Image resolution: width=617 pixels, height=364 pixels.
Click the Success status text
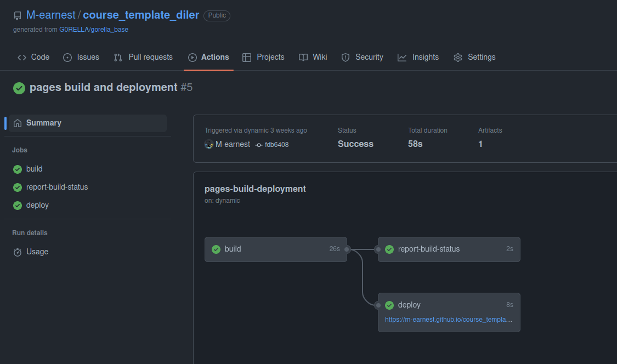355,144
